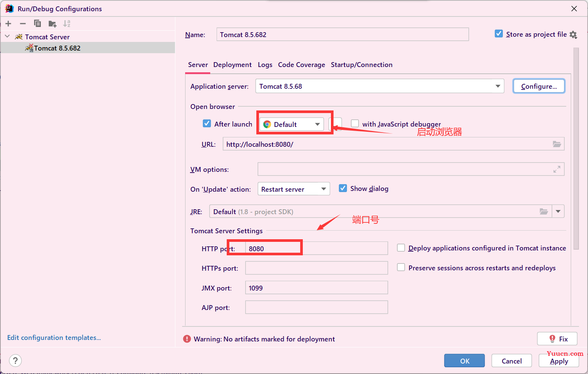588x374 pixels.
Task: Enable Deploy applications configured in Tomcat instance
Action: (401, 248)
